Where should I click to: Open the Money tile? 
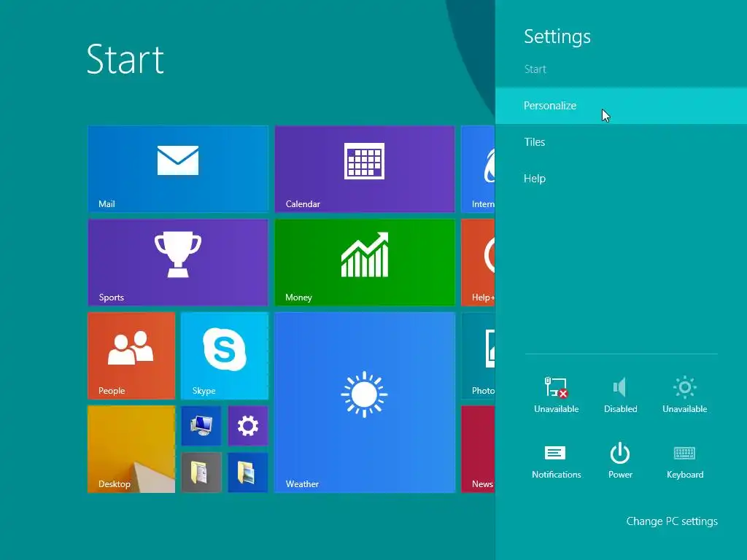coord(365,262)
